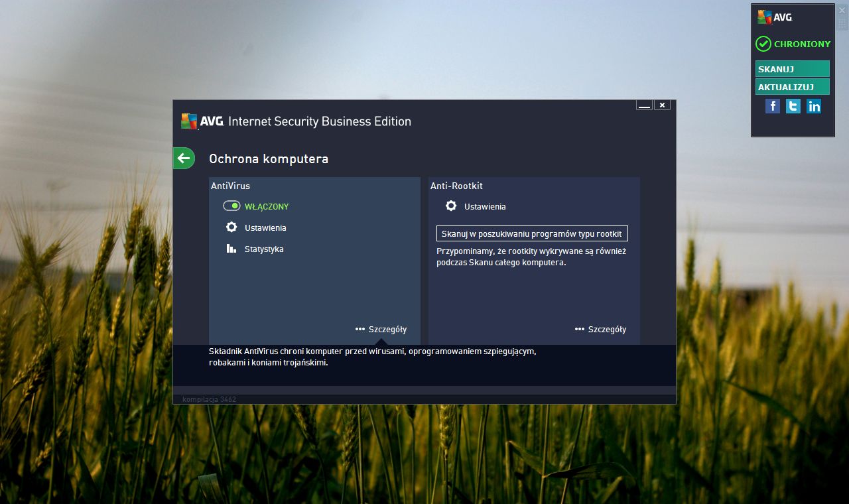Expand Szczegóły in the AntiVirus panel
Viewport: 849px width, 504px height.
(x=381, y=329)
